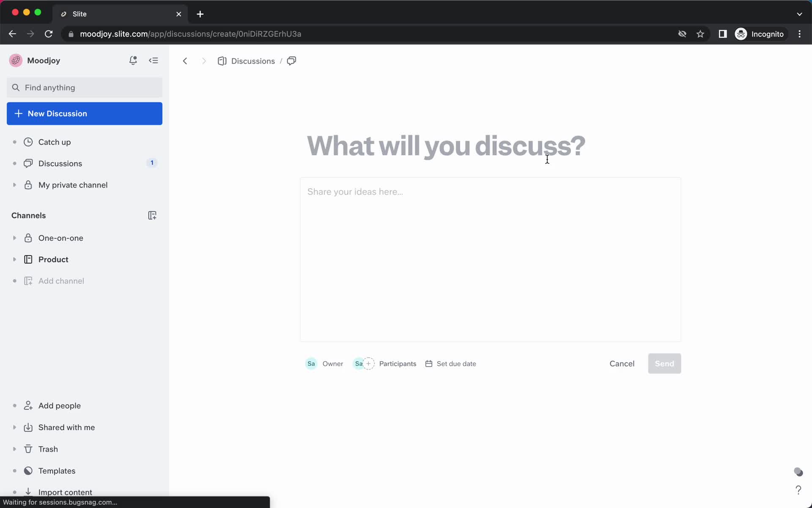Click the sidebar collapse icon
812x508 pixels.
(154, 60)
